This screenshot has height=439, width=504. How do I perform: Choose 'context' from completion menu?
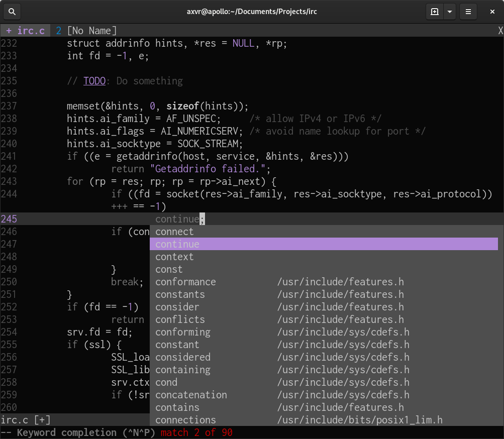pos(324,257)
